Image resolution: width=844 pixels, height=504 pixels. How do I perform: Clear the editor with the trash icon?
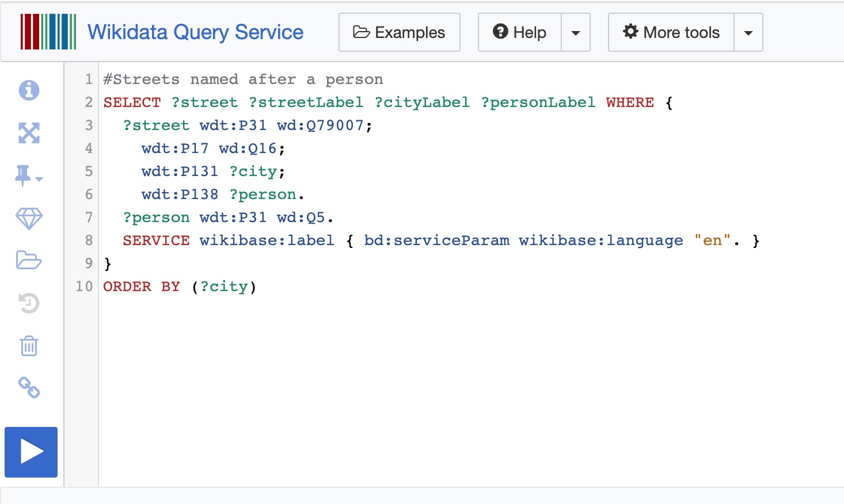coord(28,346)
